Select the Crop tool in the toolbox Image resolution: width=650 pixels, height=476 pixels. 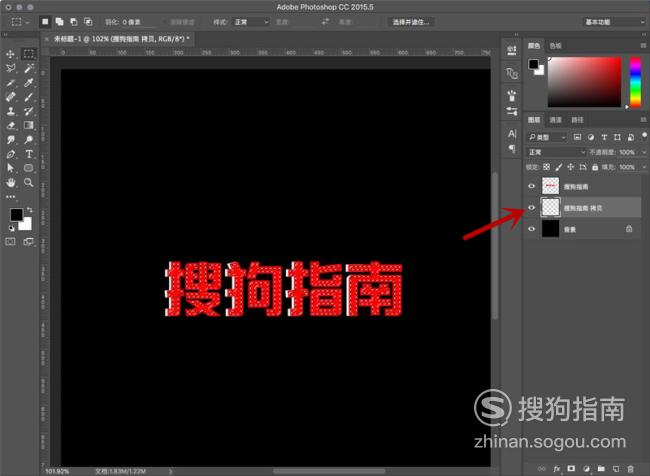[10, 83]
